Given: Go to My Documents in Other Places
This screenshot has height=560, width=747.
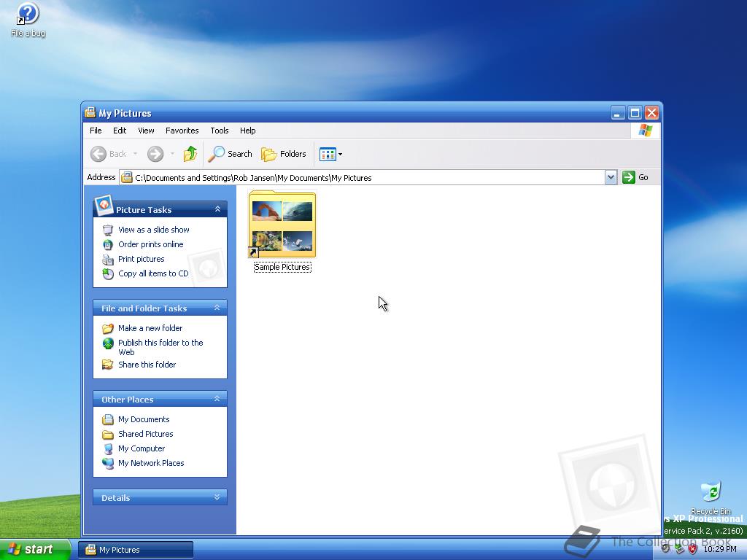Looking at the screenshot, I should [x=144, y=419].
